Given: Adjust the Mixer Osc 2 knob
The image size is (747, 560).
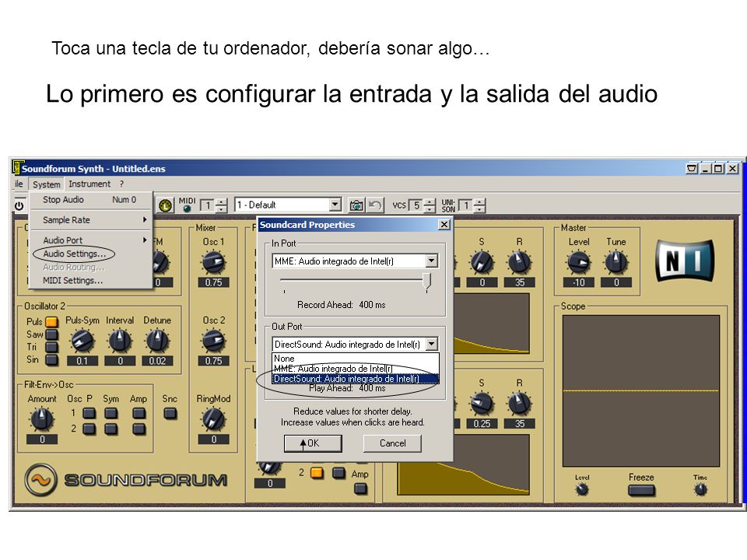Looking at the screenshot, I should (213, 341).
